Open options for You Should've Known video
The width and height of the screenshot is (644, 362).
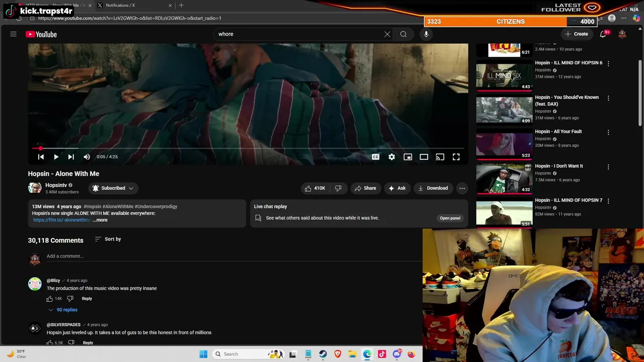608,98
